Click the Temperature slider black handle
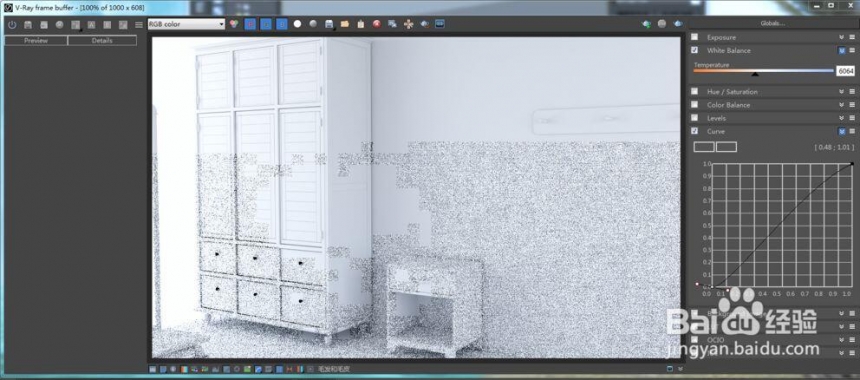The width and height of the screenshot is (860, 380). point(755,74)
